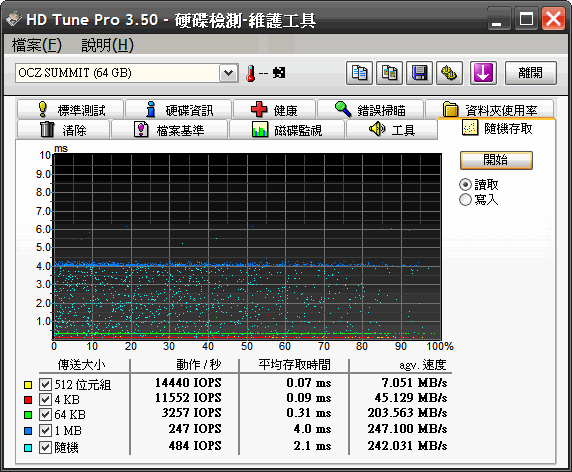Open the 檔案(F) menu

(36, 45)
